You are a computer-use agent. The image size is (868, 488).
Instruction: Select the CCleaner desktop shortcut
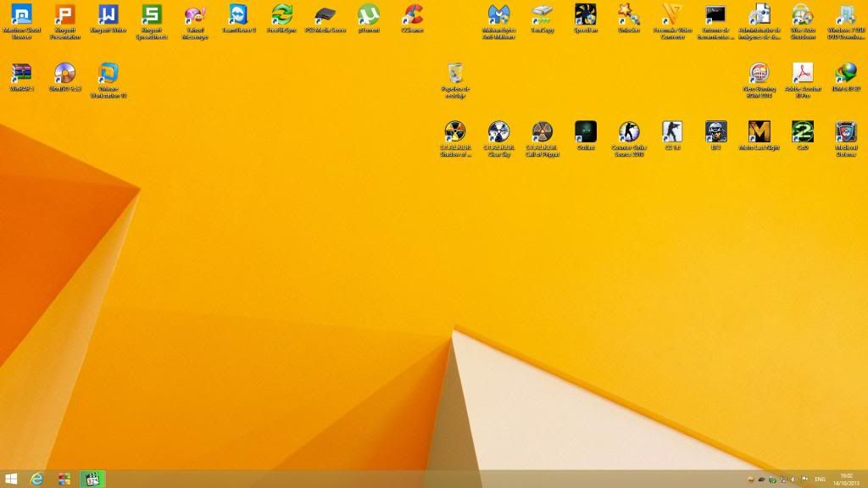[412, 15]
